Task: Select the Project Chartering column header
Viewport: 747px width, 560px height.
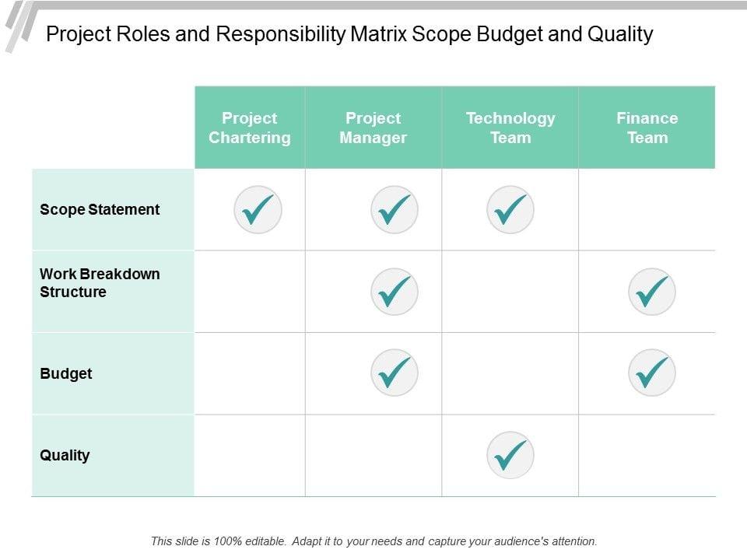Action: point(250,128)
